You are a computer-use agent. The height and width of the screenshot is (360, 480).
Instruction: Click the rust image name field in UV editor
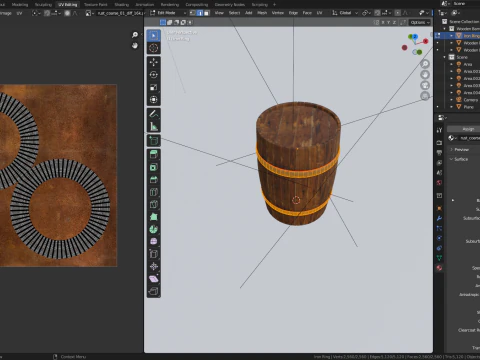pyautogui.click(x=119, y=13)
